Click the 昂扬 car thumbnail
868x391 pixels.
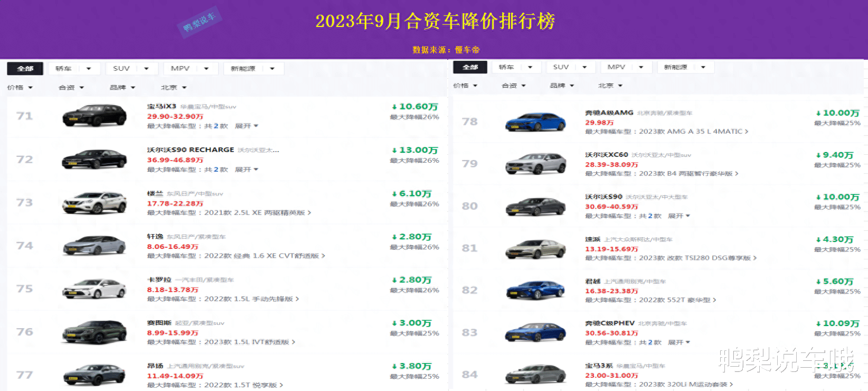95,375
